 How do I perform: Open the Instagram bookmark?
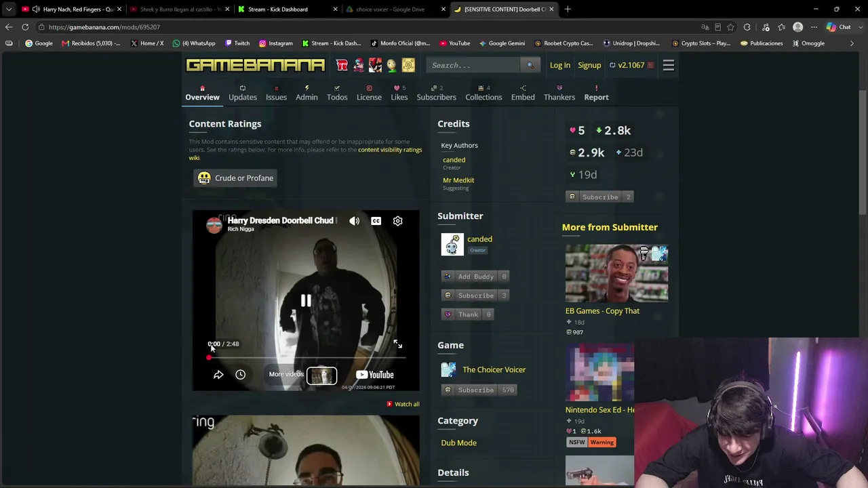pyautogui.click(x=275, y=43)
